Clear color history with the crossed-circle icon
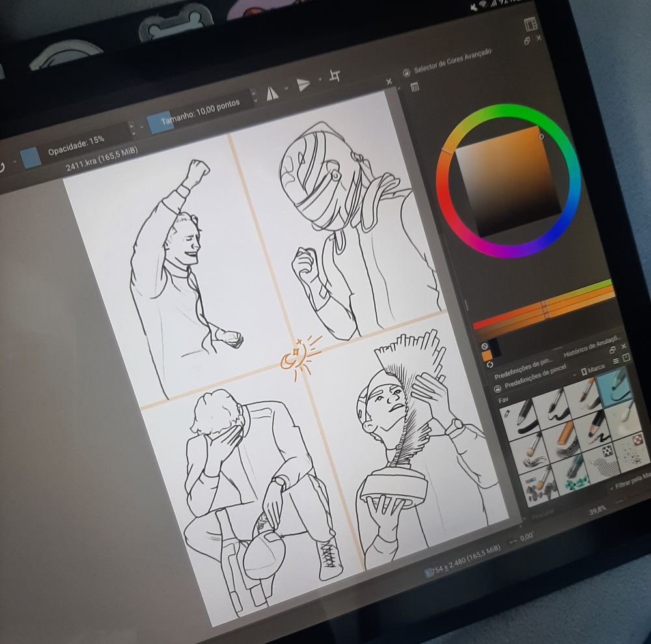The height and width of the screenshot is (644, 651). tap(484, 346)
